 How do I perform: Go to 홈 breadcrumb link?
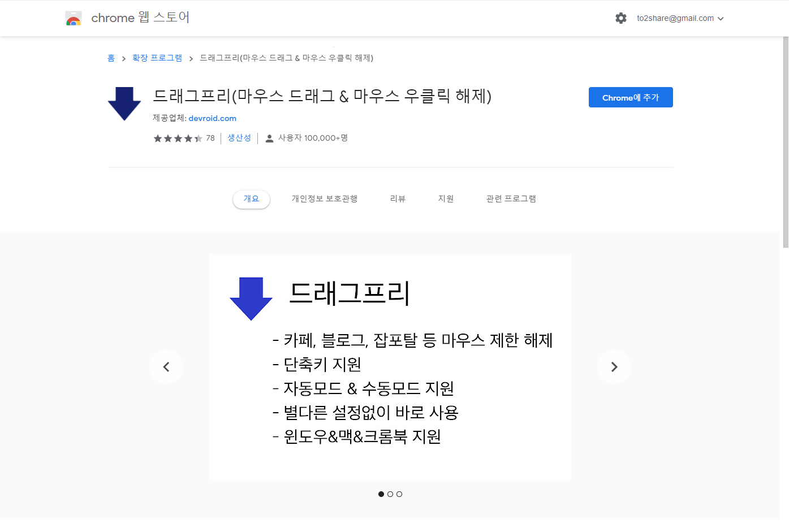click(111, 58)
